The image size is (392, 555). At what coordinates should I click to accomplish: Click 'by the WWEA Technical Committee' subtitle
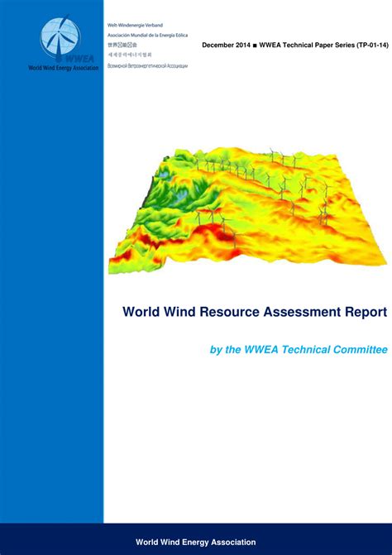299,350
